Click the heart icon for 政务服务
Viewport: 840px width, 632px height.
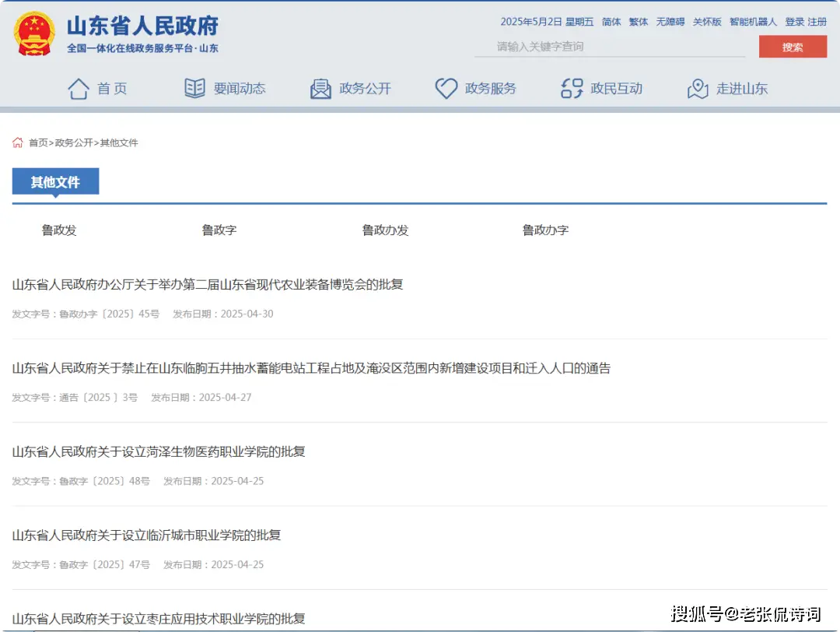[x=446, y=89]
